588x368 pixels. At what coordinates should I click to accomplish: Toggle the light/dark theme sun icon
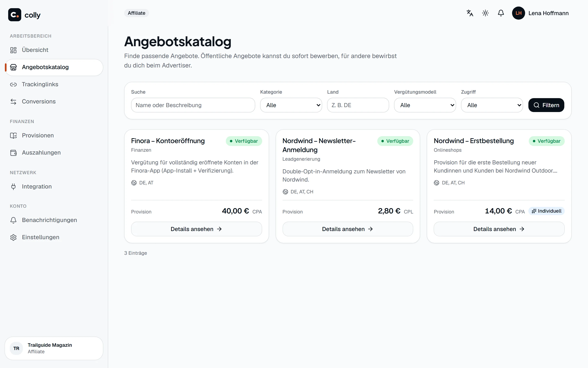tap(485, 13)
